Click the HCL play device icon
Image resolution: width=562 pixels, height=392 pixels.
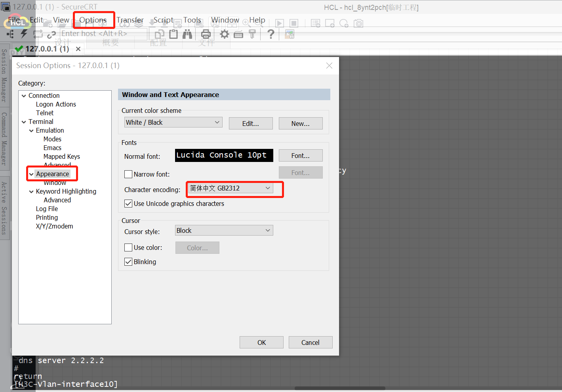[x=280, y=23]
